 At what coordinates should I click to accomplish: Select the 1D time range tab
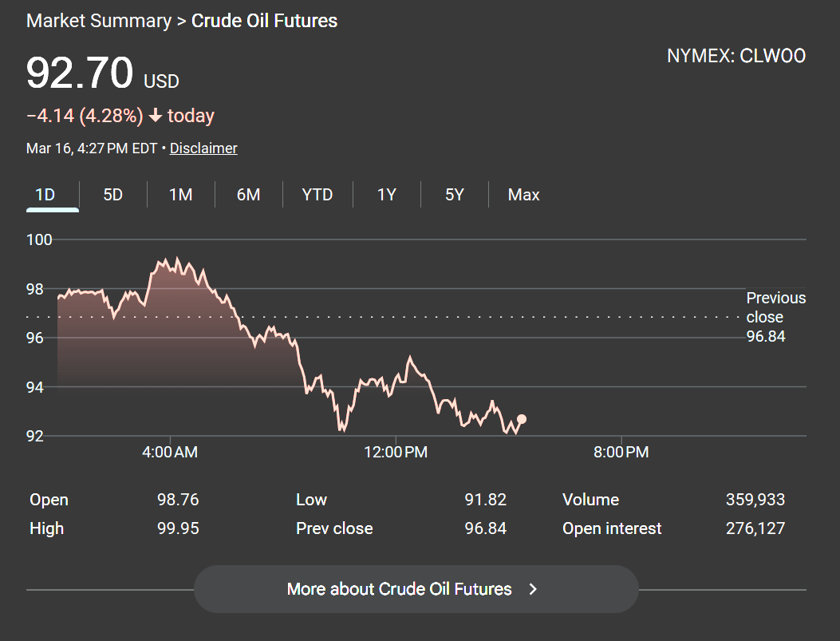click(x=45, y=195)
